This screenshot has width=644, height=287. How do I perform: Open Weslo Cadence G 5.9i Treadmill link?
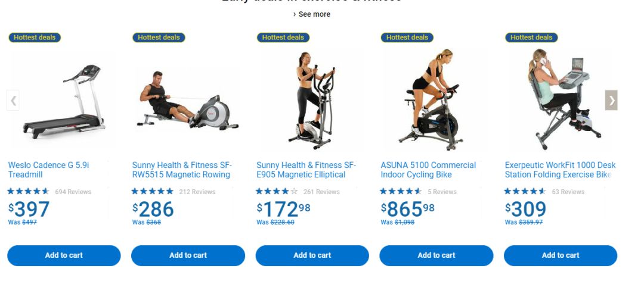coord(48,170)
